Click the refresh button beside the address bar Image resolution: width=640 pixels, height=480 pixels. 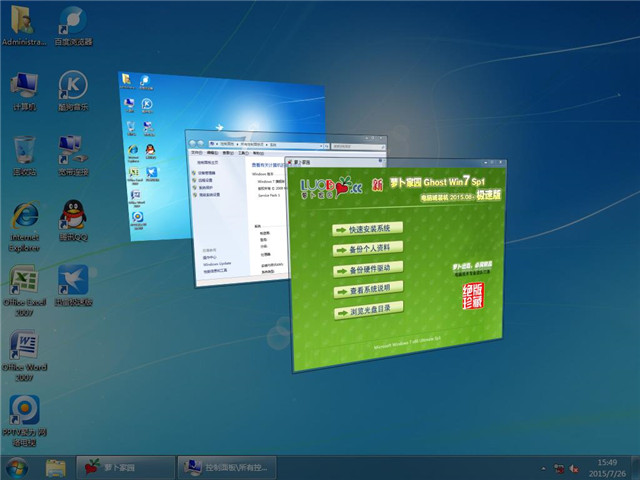click(327, 146)
